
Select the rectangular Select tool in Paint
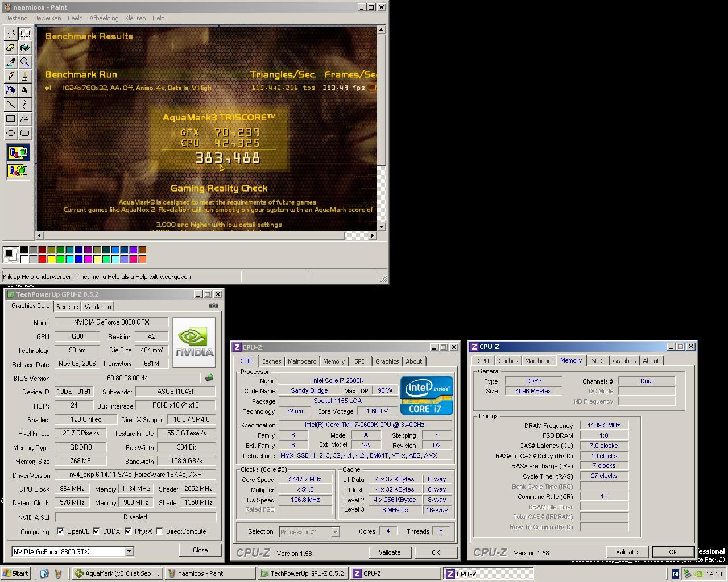point(24,34)
